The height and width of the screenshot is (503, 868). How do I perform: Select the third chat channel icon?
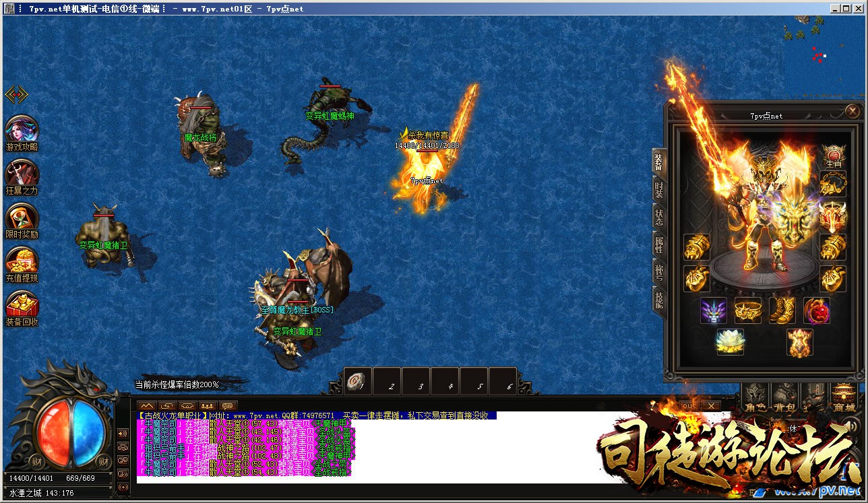click(x=187, y=405)
